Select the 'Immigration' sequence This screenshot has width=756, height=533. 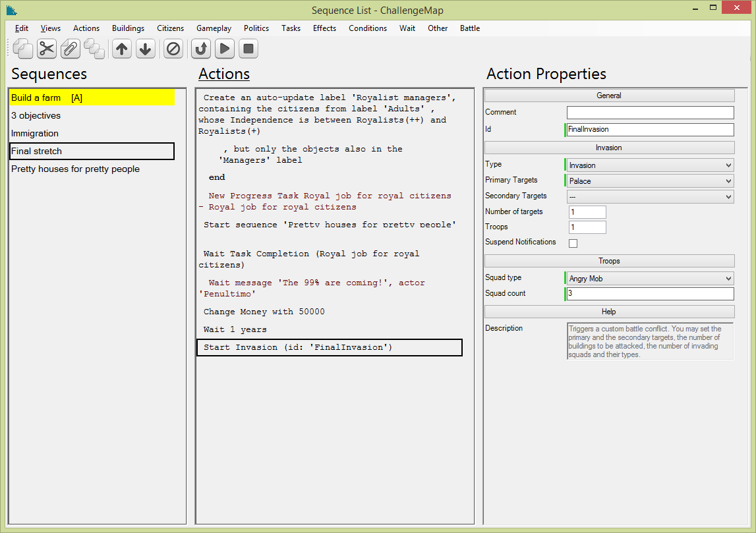coord(35,134)
